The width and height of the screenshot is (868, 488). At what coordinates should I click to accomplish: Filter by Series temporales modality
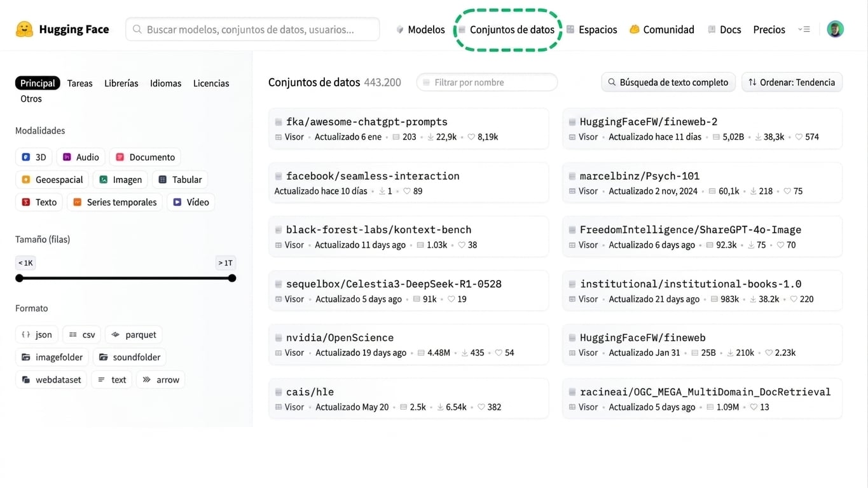click(114, 201)
